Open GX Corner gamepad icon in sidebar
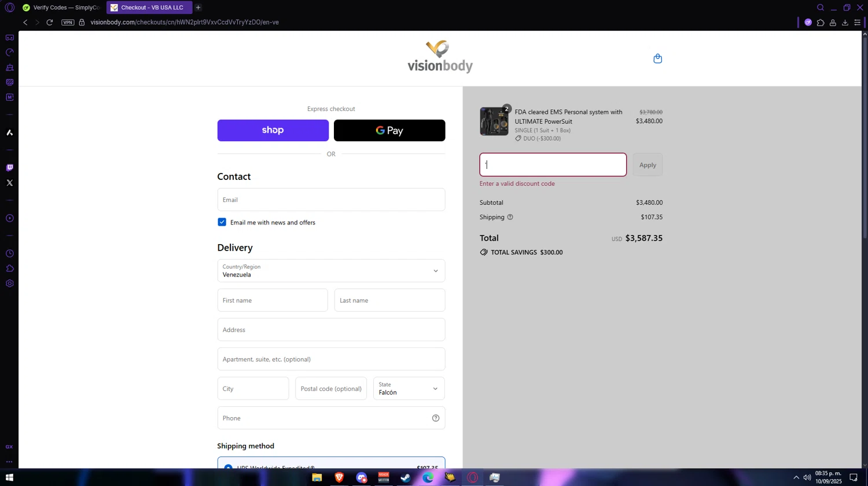Image resolution: width=868 pixels, height=486 pixels. (10, 38)
